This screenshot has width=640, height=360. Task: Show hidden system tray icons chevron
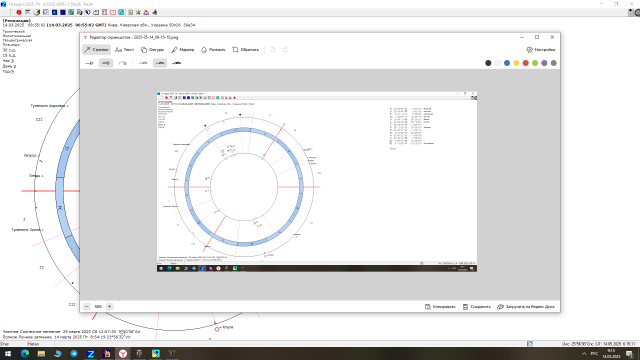(x=584, y=354)
